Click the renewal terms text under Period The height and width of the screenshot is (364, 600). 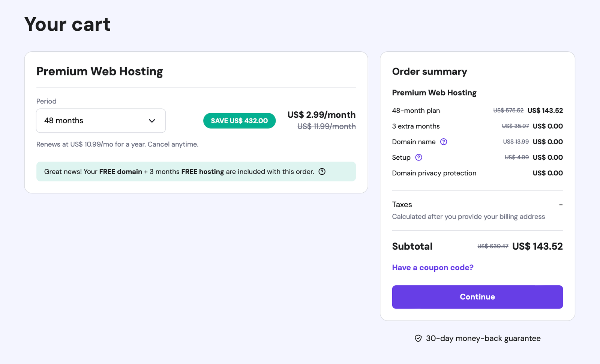pyautogui.click(x=117, y=144)
